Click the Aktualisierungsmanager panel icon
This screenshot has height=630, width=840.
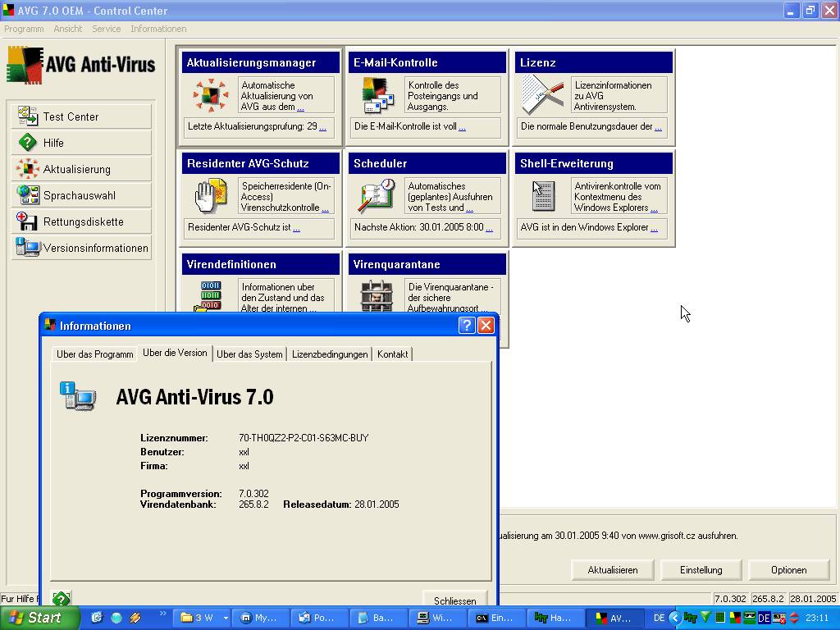pos(211,96)
